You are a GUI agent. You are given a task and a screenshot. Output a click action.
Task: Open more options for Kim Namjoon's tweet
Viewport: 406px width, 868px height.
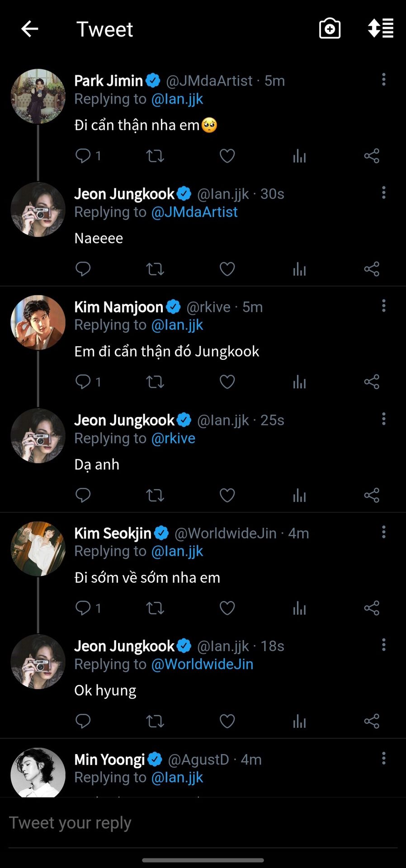[x=384, y=306]
